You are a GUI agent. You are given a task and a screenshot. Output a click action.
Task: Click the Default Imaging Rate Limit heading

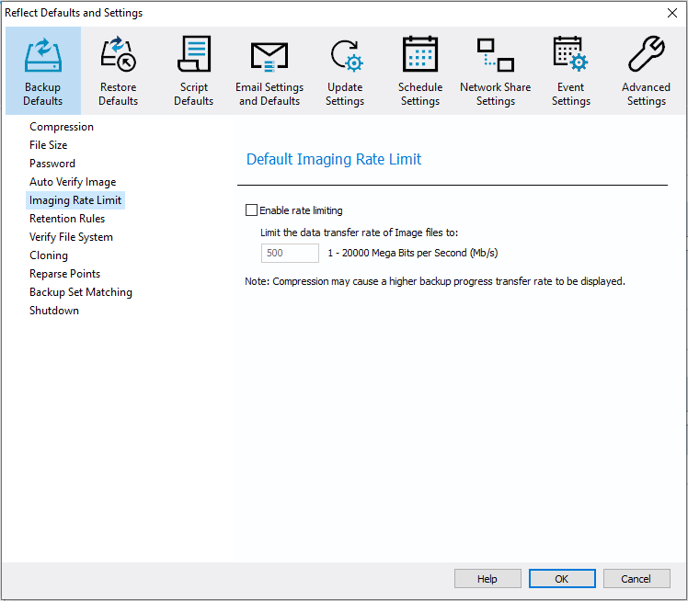pyautogui.click(x=333, y=159)
